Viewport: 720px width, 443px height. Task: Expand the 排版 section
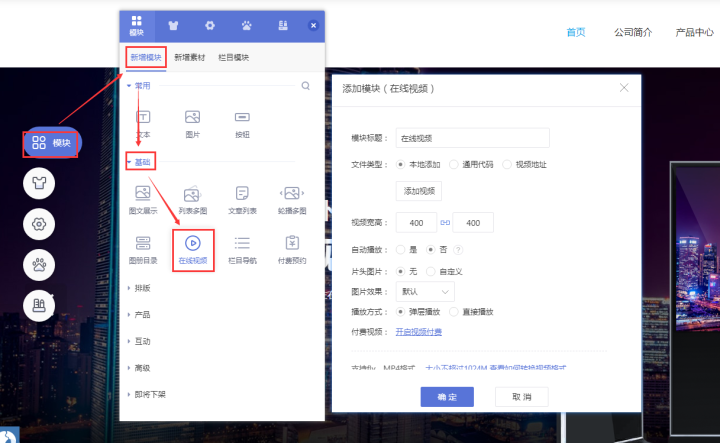coord(139,288)
